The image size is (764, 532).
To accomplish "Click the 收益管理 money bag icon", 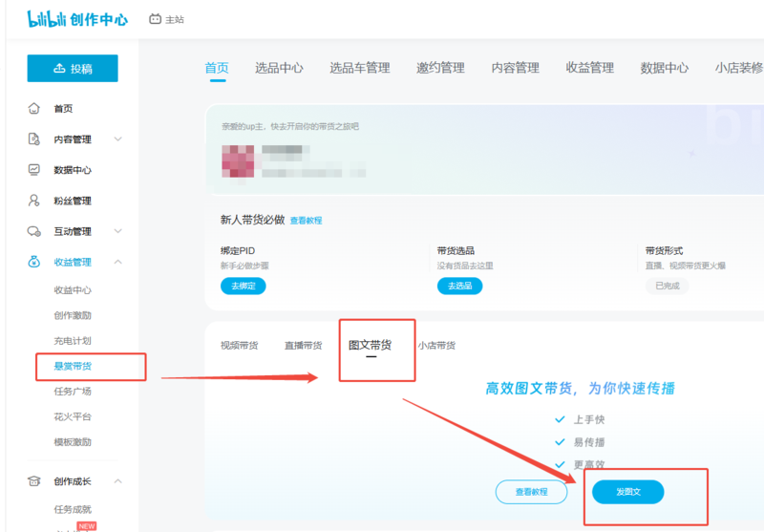I will 33,262.
